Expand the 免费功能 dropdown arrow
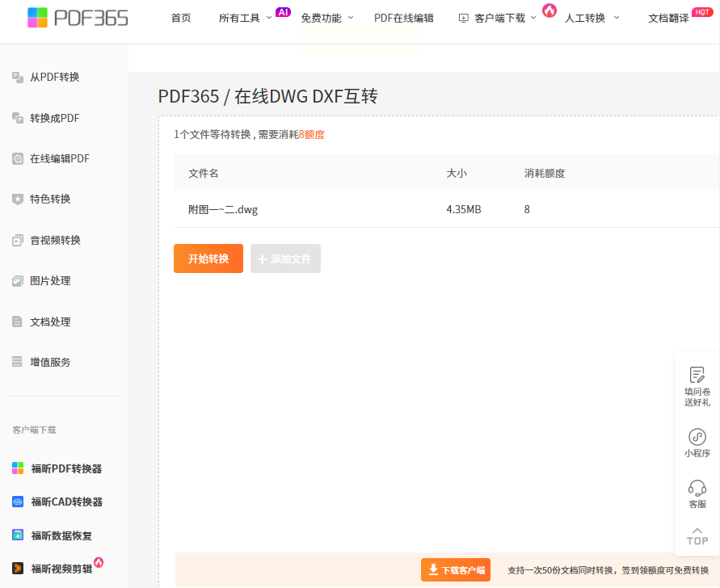The height and width of the screenshot is (588, 720). 351,18
